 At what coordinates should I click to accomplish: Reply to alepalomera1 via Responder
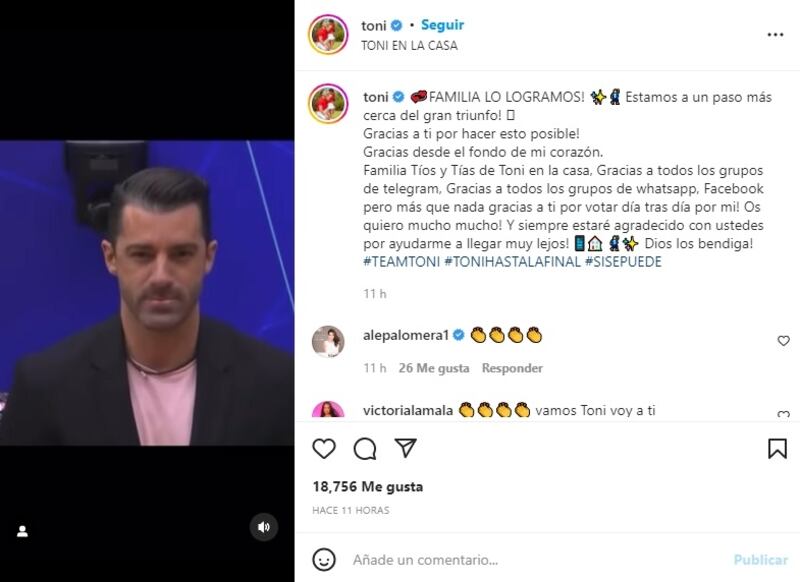[512, 368]
